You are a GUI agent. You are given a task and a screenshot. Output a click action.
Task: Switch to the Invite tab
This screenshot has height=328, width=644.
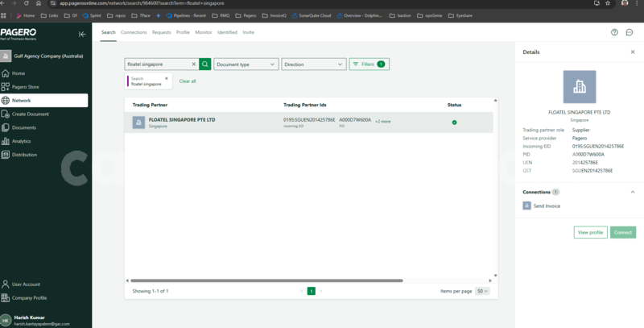point(249,32)
